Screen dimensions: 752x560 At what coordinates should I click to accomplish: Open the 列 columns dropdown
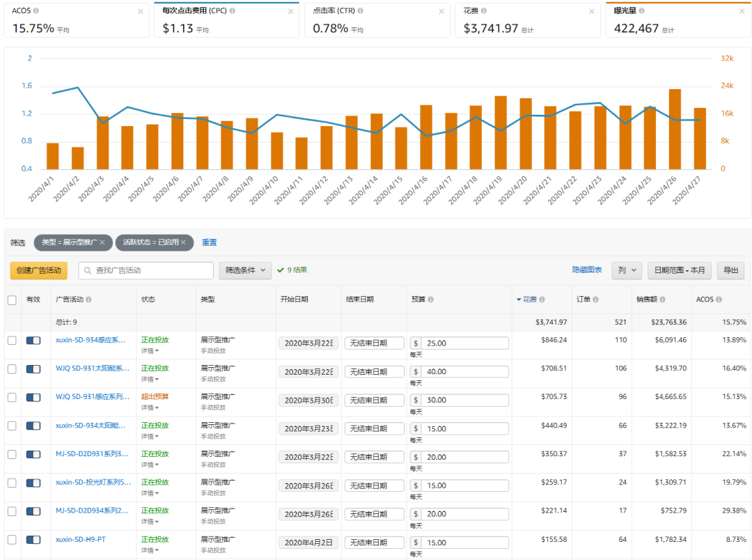[627, 270]
